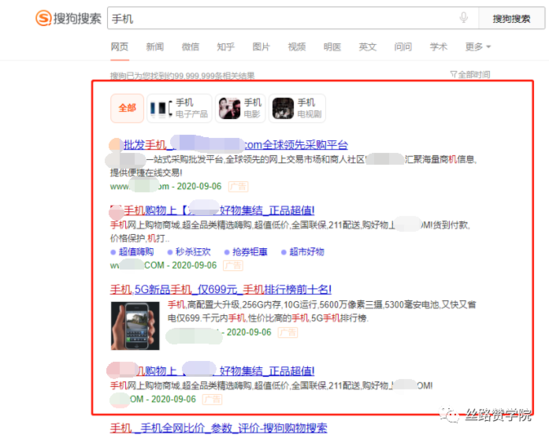Switch to the 视频 tab
This screenshot has height=439, width=549.
coord(297,47)
